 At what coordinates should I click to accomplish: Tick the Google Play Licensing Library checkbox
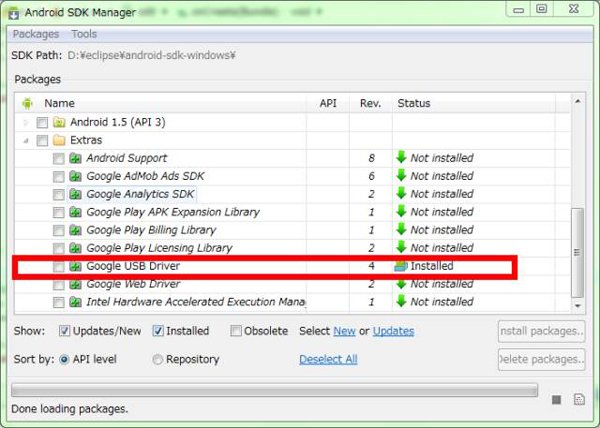[x=59, y=248]
